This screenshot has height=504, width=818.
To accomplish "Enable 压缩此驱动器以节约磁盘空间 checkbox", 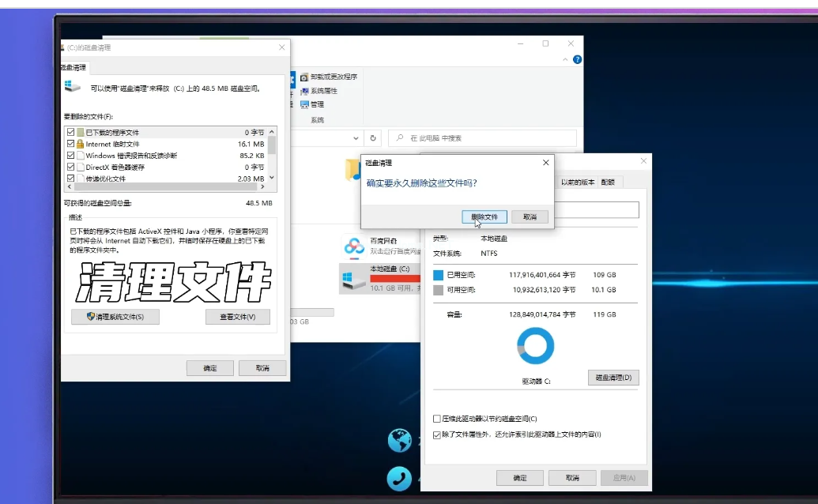I will [x=437, y=419].
